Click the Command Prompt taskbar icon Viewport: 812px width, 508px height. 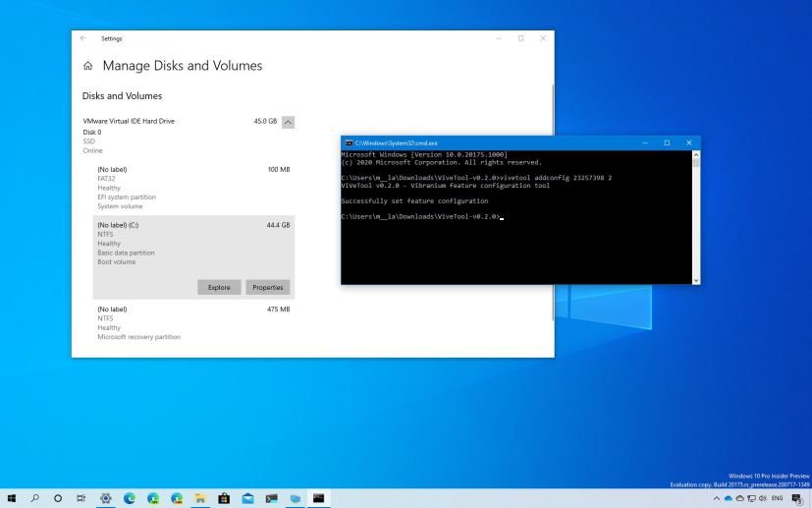pos(318,498)
